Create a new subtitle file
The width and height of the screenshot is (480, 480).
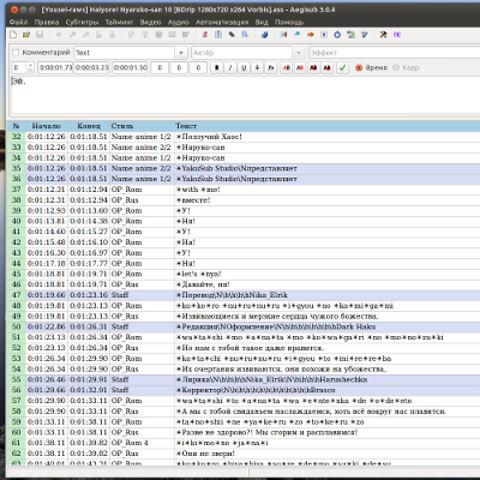(x=13, y=35)
